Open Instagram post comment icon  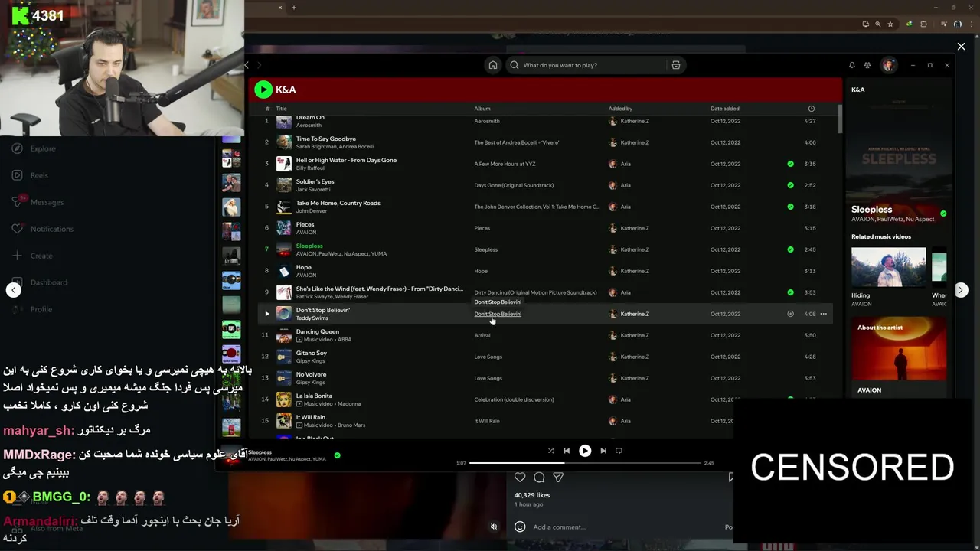pos(539,477)
